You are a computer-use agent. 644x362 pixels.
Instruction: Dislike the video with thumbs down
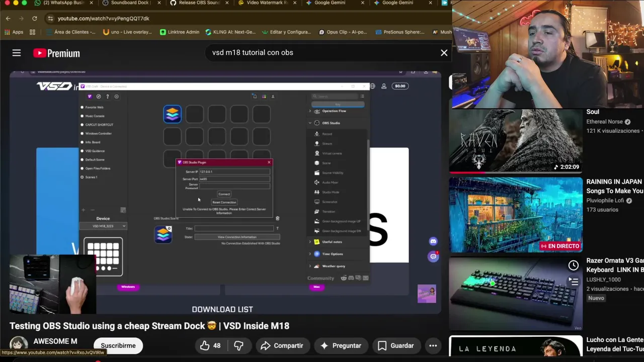point(239,345)
